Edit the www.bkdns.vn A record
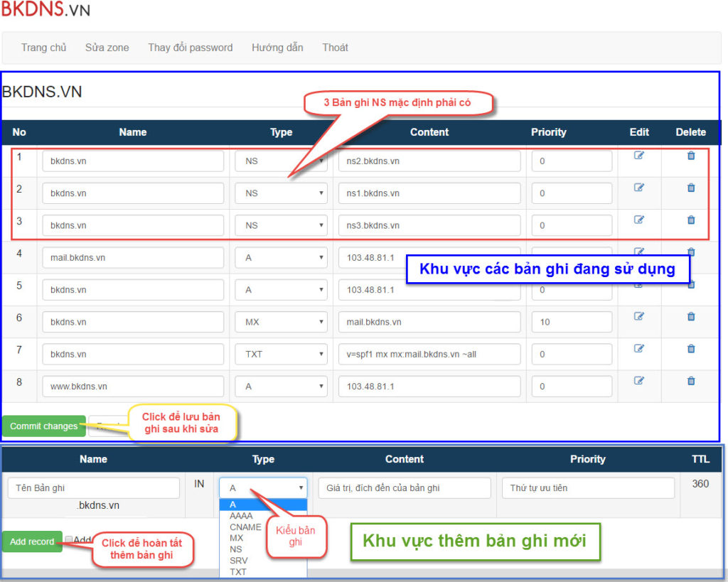The width and height of the screenshot is (728, 582). (638, 380)
